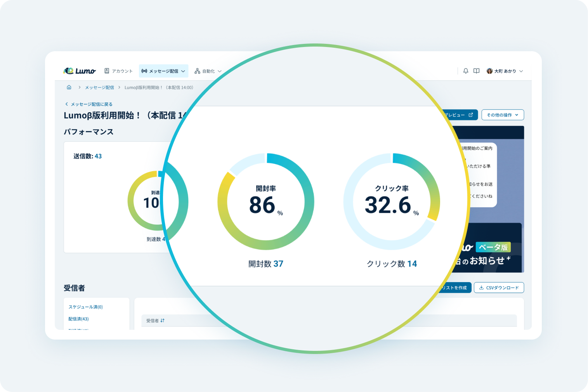Open the user menu chevron next to 大町 あかり

pyautogui.click(x=521, y=71)
